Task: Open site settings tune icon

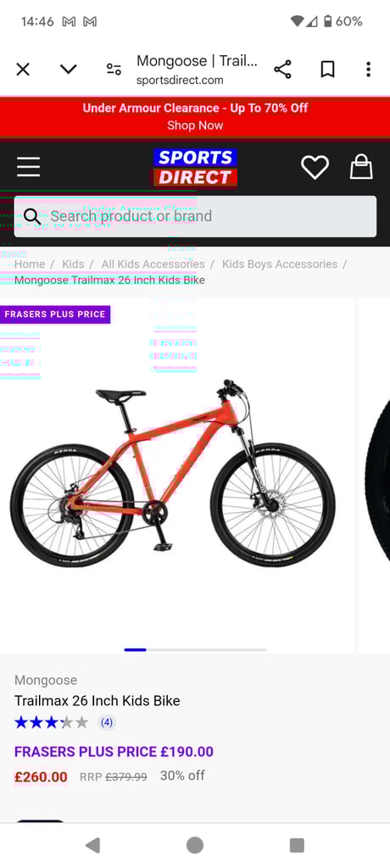Action: click(x=114, y=70)
